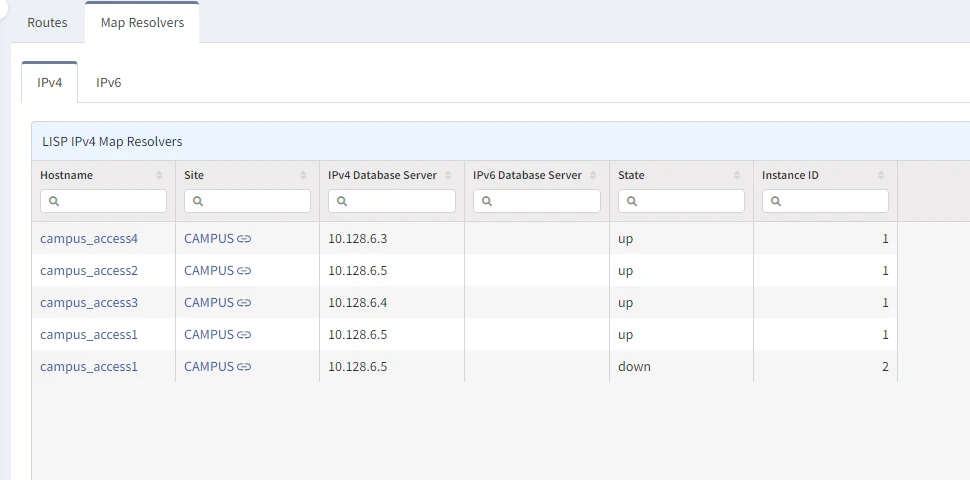
Task: Click link icon beside CAMPUS for campus_access2
Action: [x=244, y=271]
